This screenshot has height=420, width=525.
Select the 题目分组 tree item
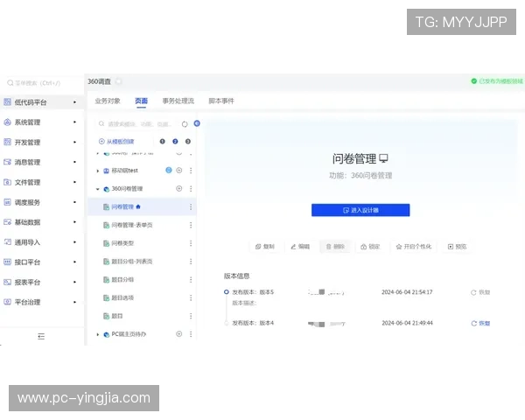pyautogui.click(x=118, y=279)
